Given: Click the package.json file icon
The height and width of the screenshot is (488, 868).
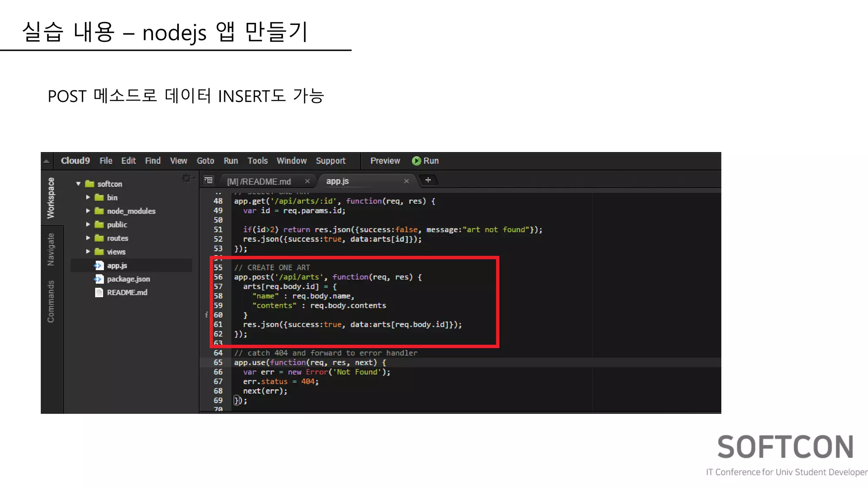Looking at the screenshot, I should click(99, 279).
